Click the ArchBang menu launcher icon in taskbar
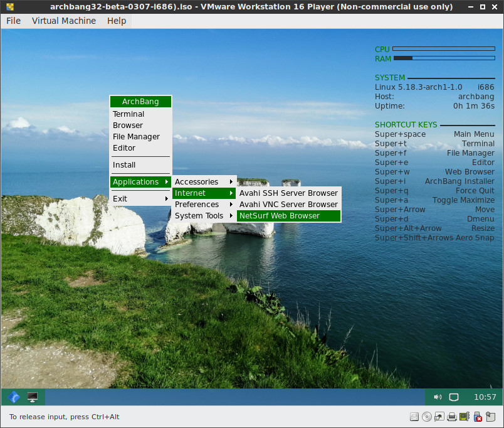This screenshot has width=504, height=428. [14, 397]
